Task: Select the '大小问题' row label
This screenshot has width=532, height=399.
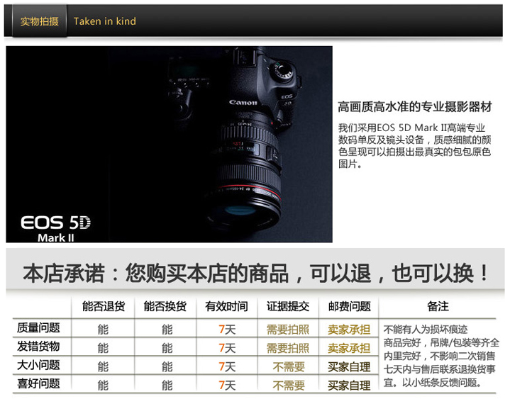Action: (38, 365)
